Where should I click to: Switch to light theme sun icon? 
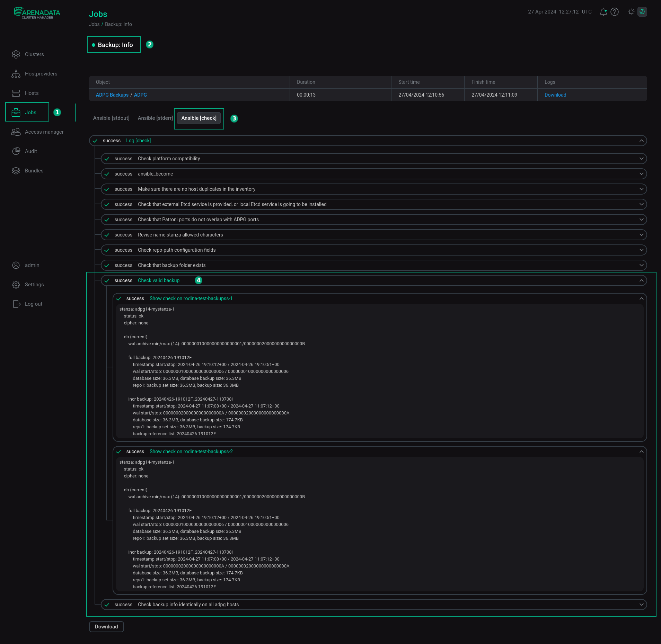(x=631, y=12)
